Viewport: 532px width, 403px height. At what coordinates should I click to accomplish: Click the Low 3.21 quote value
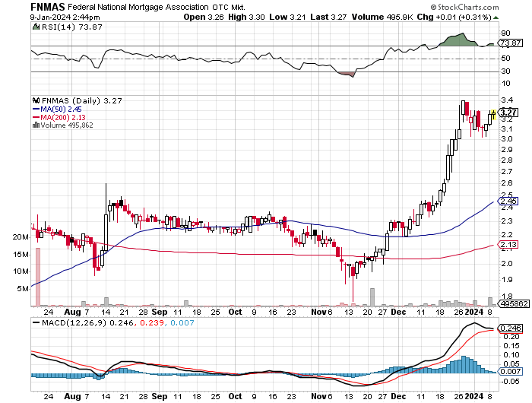coord(288,17)
